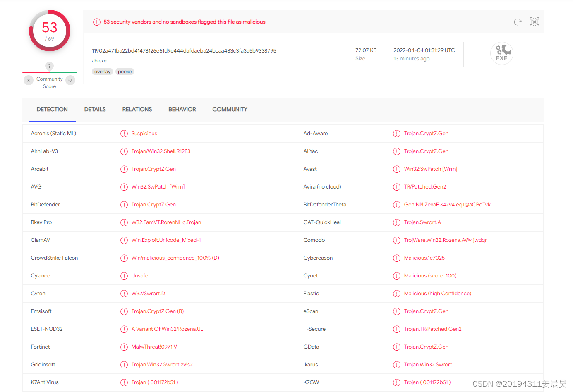Screen dimensions: 573x392
Task: Click W32/Swrort.D Cyren result
Action: [148, 294]
